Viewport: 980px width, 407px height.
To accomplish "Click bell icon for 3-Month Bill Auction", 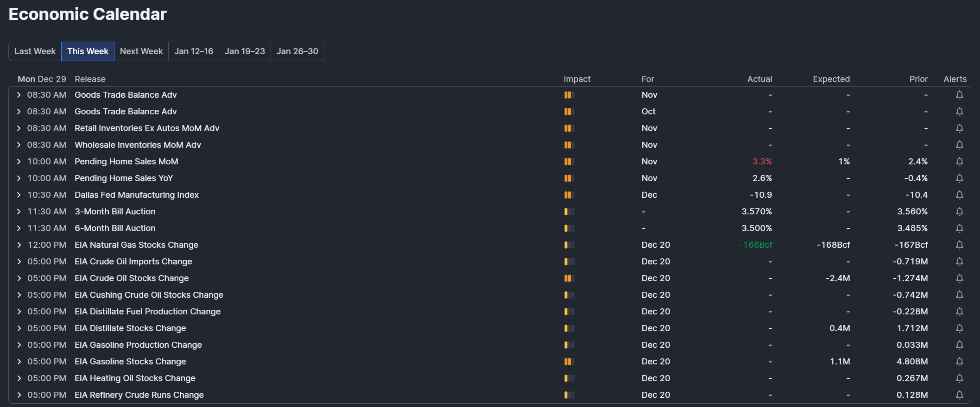I will (959, 212).
